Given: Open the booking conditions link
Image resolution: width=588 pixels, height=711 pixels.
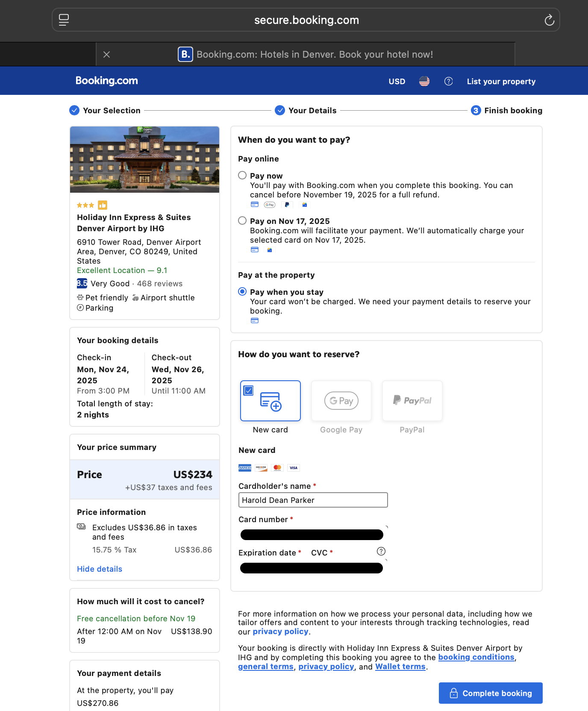Looking at the screenshot, I should tap(476, 657).
